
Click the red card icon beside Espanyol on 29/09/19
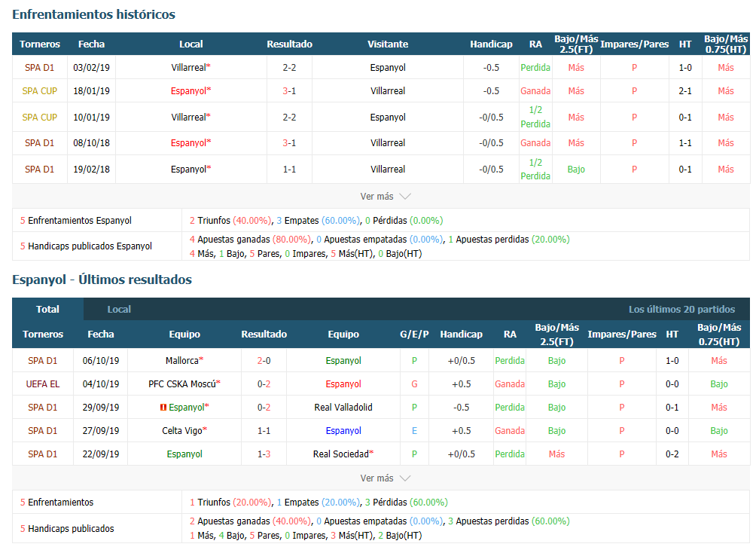[x=163, y=407]
